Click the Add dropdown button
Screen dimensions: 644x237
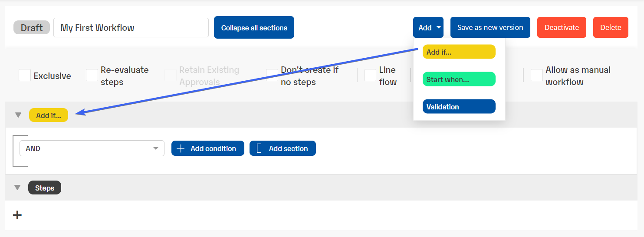(428, 27)
